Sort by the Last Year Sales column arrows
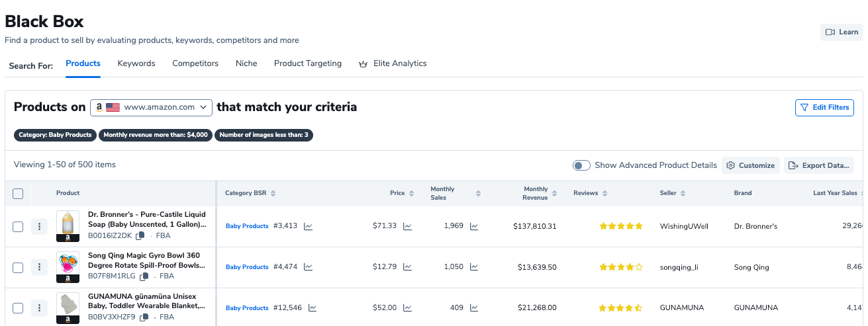Screen dimensions: 868x326 click(862, 193)
